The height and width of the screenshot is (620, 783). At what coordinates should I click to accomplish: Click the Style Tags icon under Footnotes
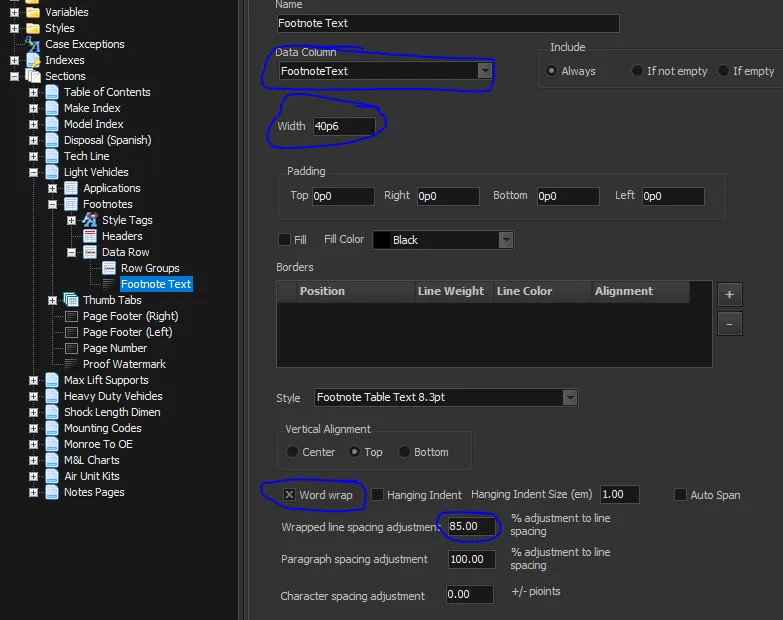coord(89,220)
